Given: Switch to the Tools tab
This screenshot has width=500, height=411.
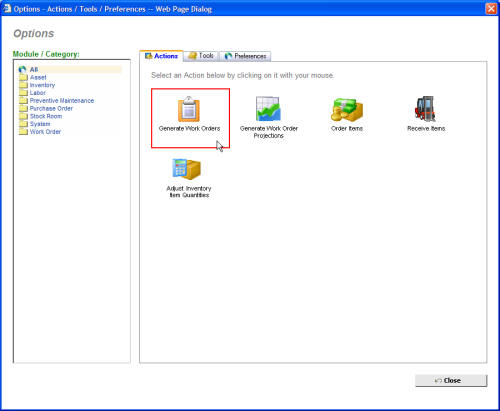Looking at the screenshot, I should (x=201, y=56).
